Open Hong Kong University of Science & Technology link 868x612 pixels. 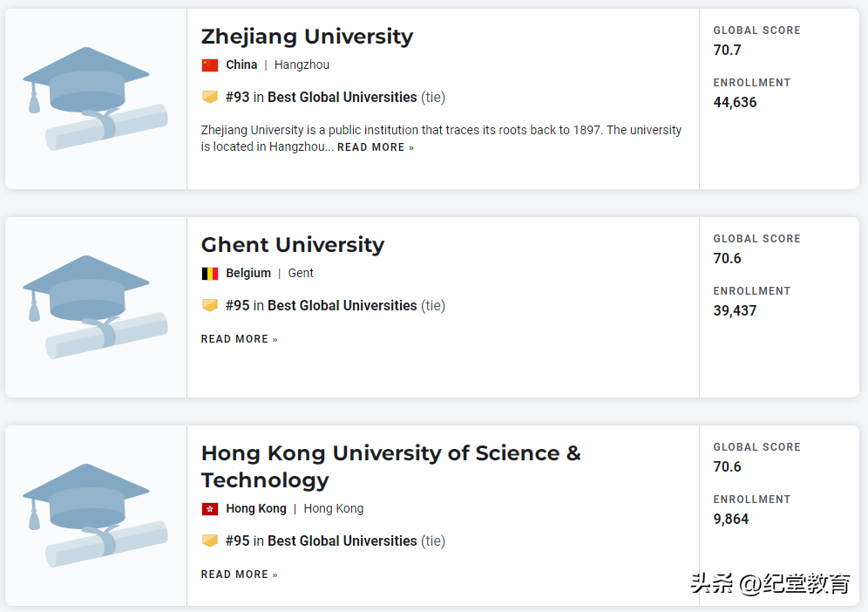coord(390,466)
